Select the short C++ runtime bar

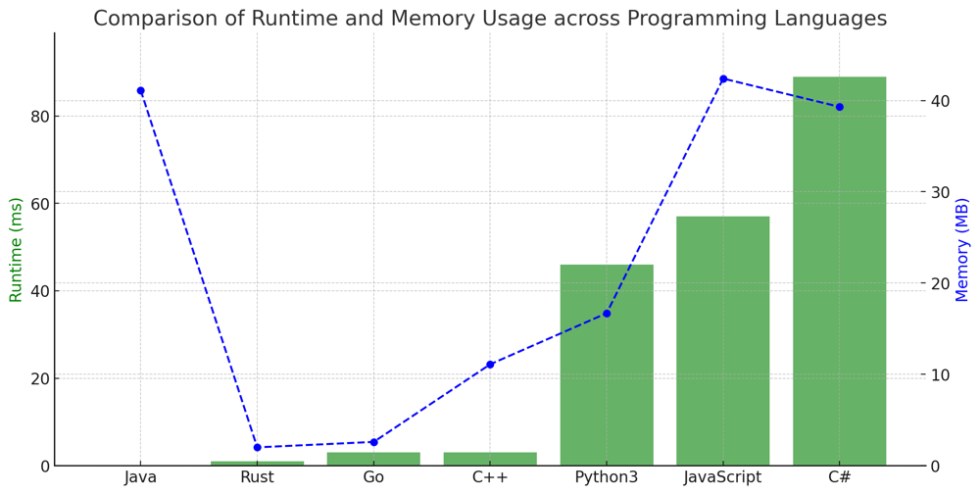[x=490, y=459]
